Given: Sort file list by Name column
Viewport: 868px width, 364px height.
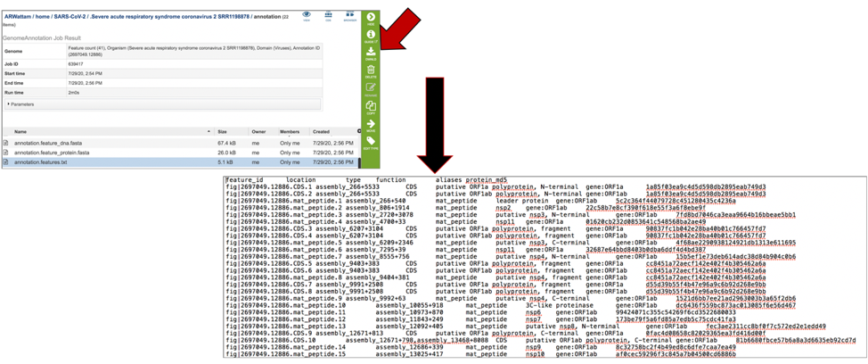Looking at the screenshot, I should click(x=20, y=131).
